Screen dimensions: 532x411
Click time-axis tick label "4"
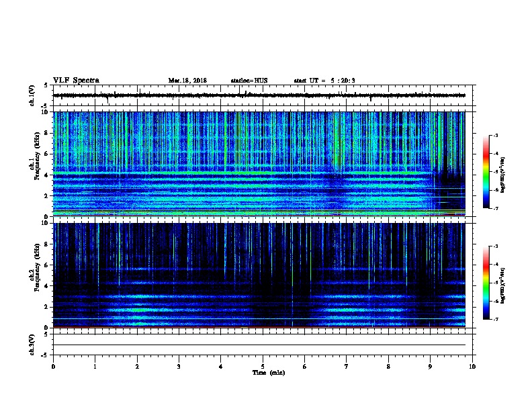click(x=221, y=366)
